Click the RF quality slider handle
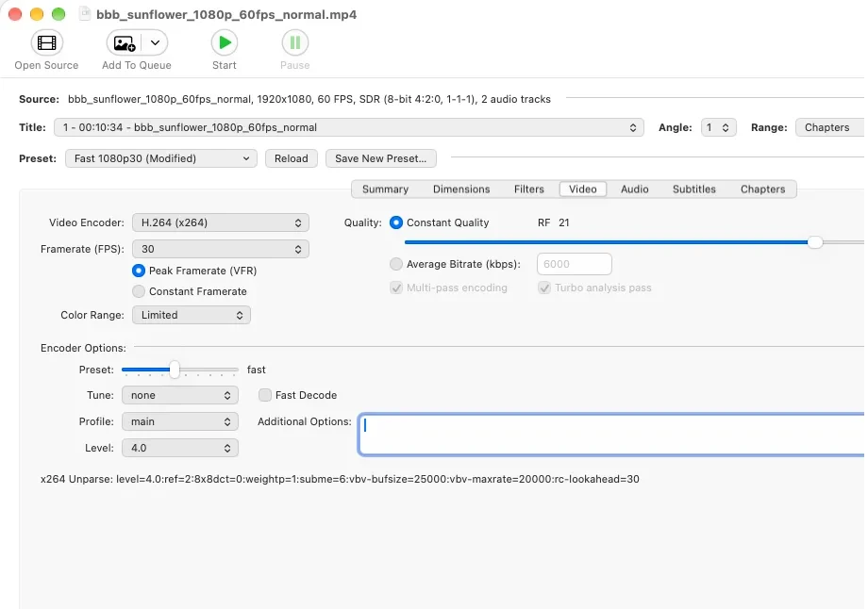868x609 pixels. 815,242
